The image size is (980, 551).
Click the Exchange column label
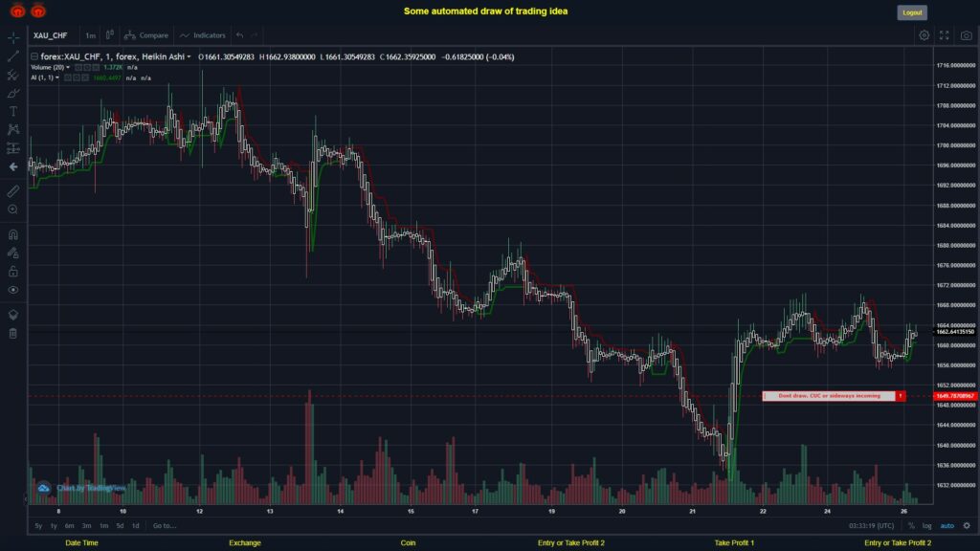pos(245,543)
